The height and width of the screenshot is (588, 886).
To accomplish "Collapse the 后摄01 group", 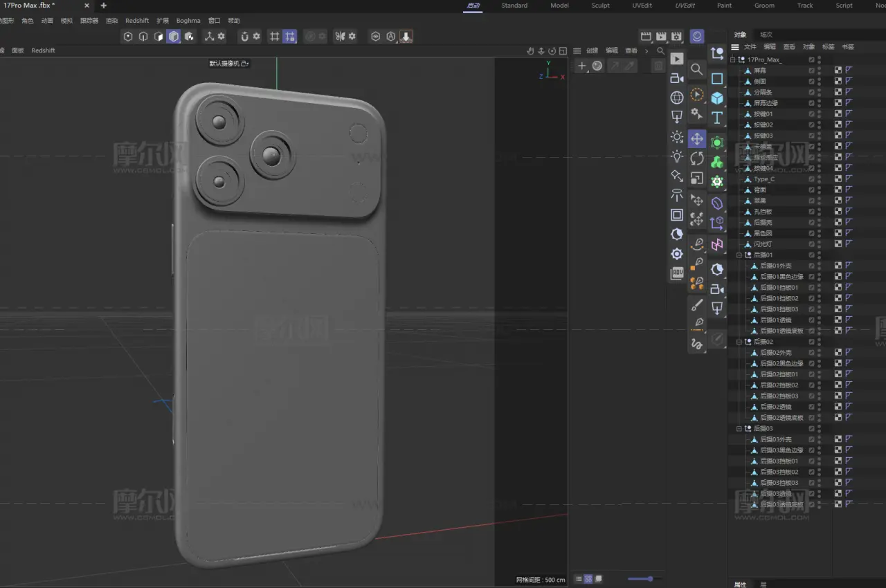I will pos(739,255).
